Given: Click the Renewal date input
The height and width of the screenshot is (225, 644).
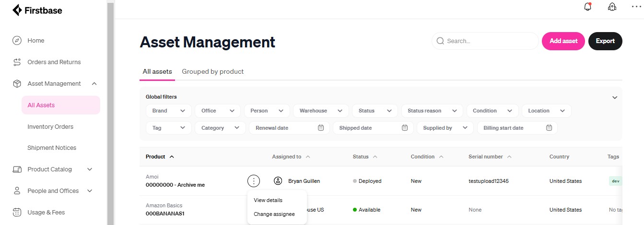Looking at the screenshot, I should tap(289, 128).
